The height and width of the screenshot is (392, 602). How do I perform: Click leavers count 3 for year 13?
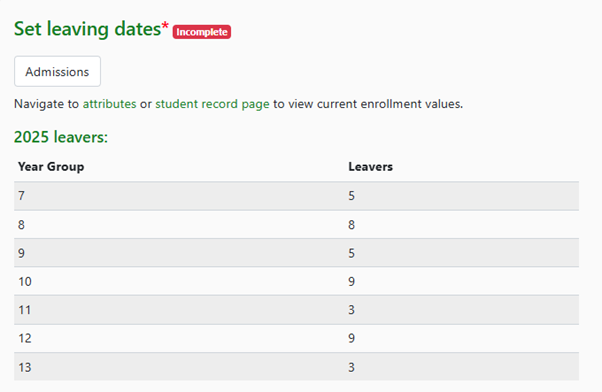(x=462, y=367)
